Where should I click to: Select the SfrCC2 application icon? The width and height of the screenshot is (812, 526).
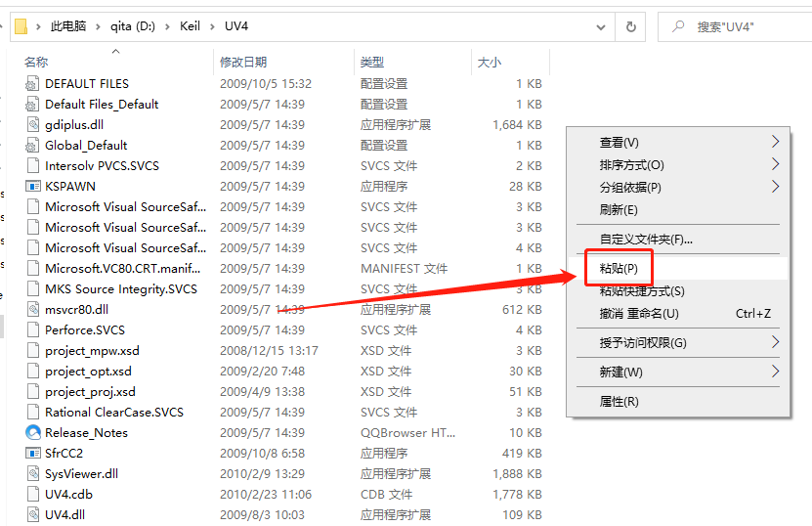32,453
